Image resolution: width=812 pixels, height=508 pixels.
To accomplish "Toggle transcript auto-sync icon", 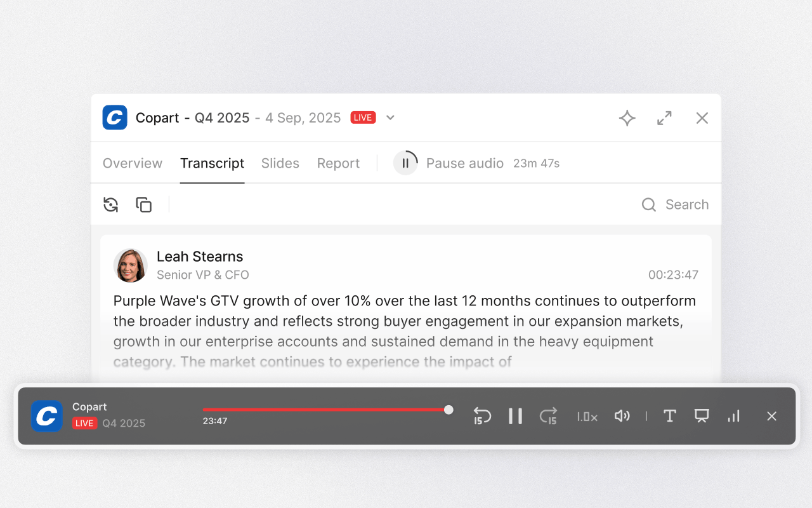I will (x=111, y=204).
